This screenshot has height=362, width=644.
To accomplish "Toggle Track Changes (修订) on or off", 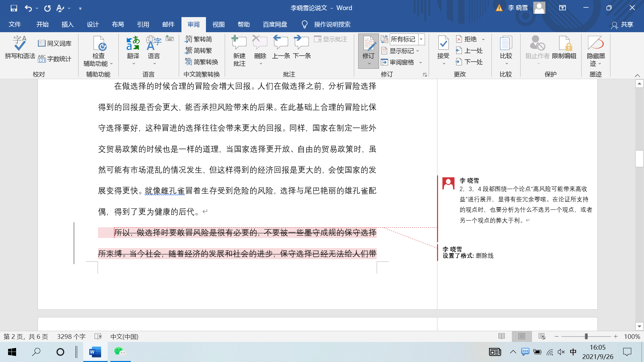I will 368,47.
